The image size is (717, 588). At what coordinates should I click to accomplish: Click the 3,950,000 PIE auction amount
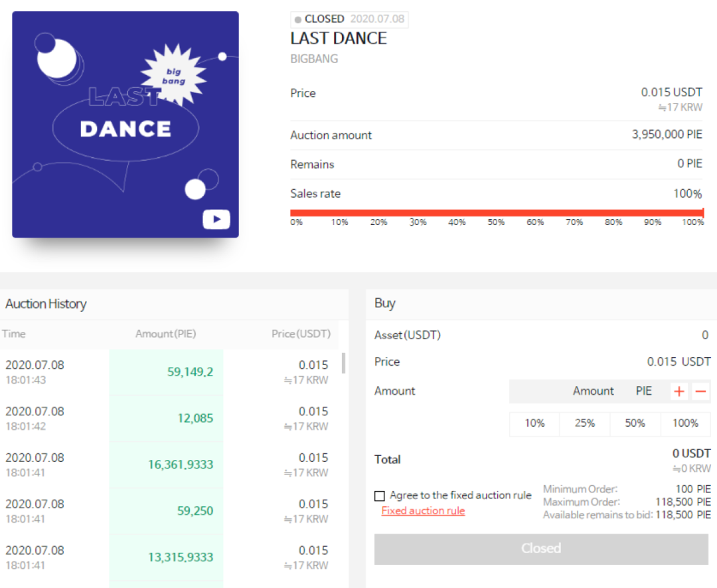pos(667,135)
